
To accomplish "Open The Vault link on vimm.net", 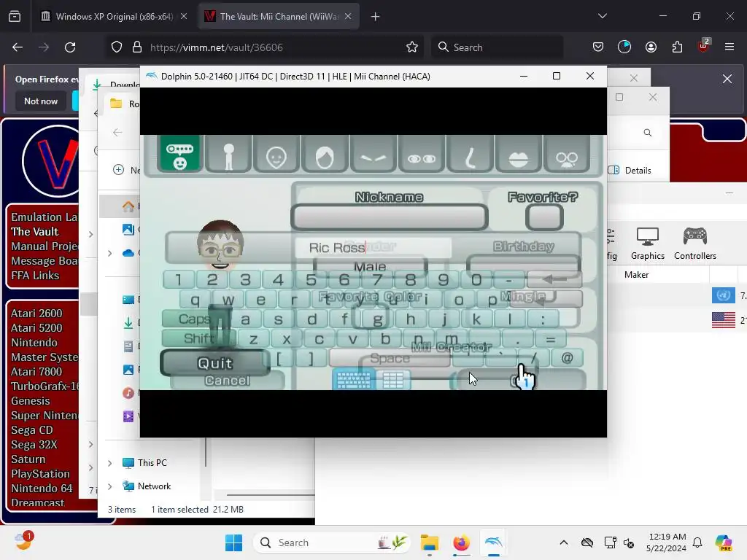I will (x=35, y=231).
